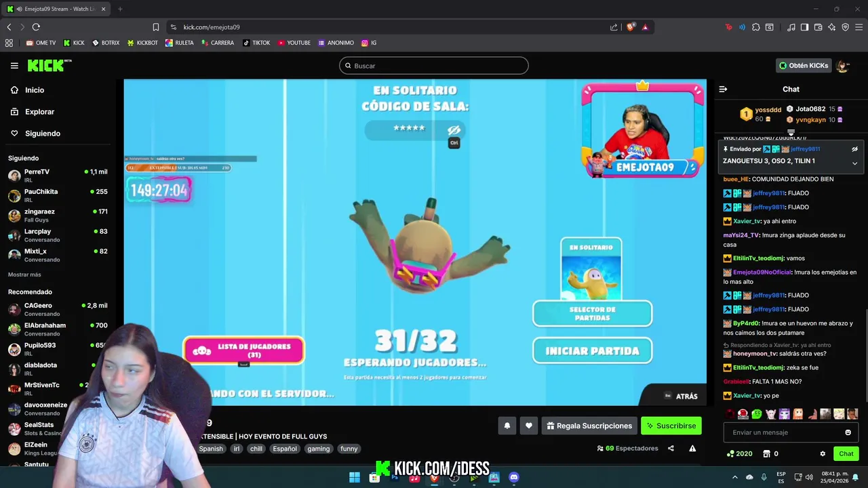The height and width of the screenshot is (488, 868).
Task: Open the BOTRIX bookmark
Action: click(x=106, y=43)
